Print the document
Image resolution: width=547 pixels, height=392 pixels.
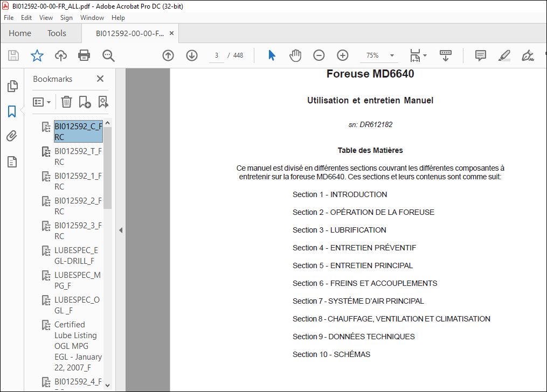pos(84,55)
